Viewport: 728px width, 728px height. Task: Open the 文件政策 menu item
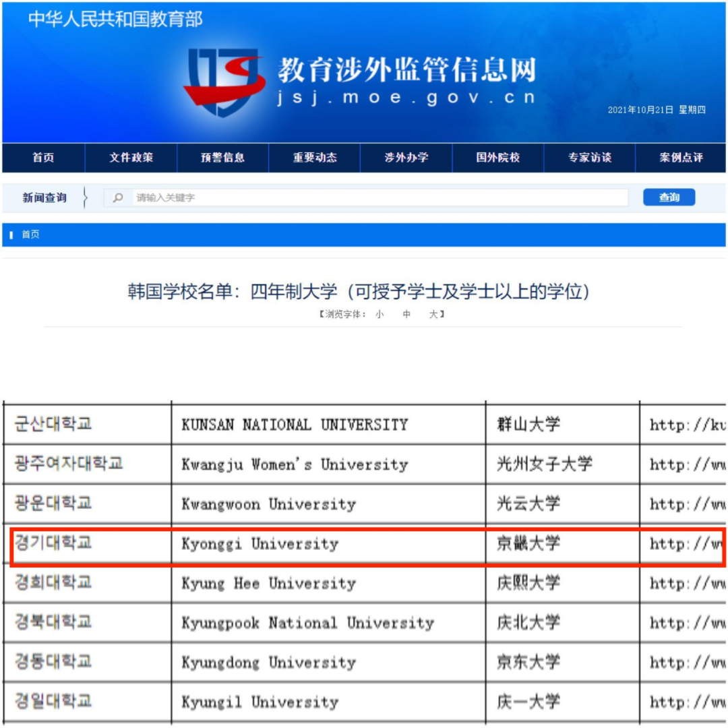point(131,158)
